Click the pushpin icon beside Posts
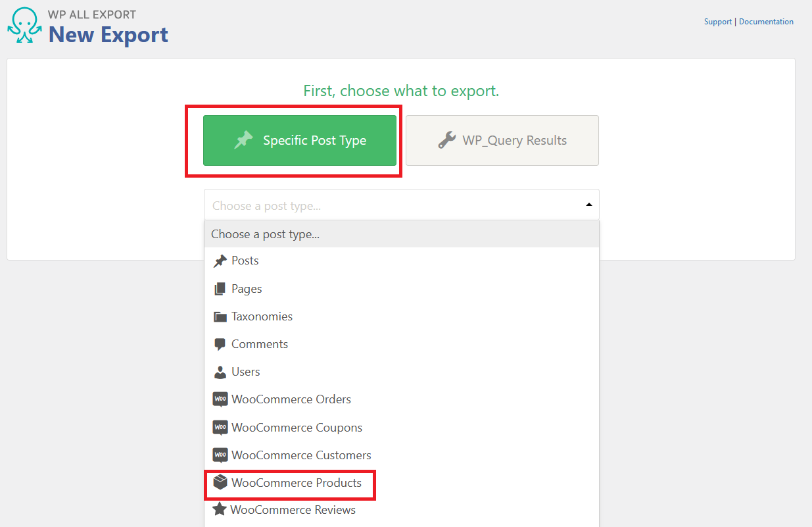The height and width of the screenshot is (527, 812). 220,261
